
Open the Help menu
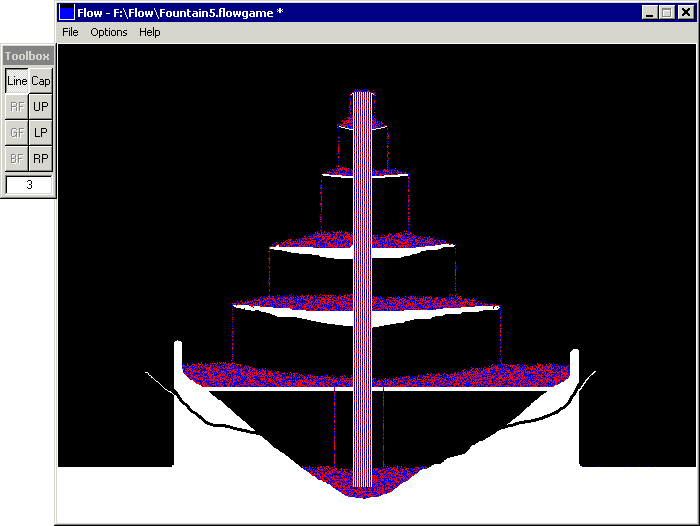click(x=150, y=32)
